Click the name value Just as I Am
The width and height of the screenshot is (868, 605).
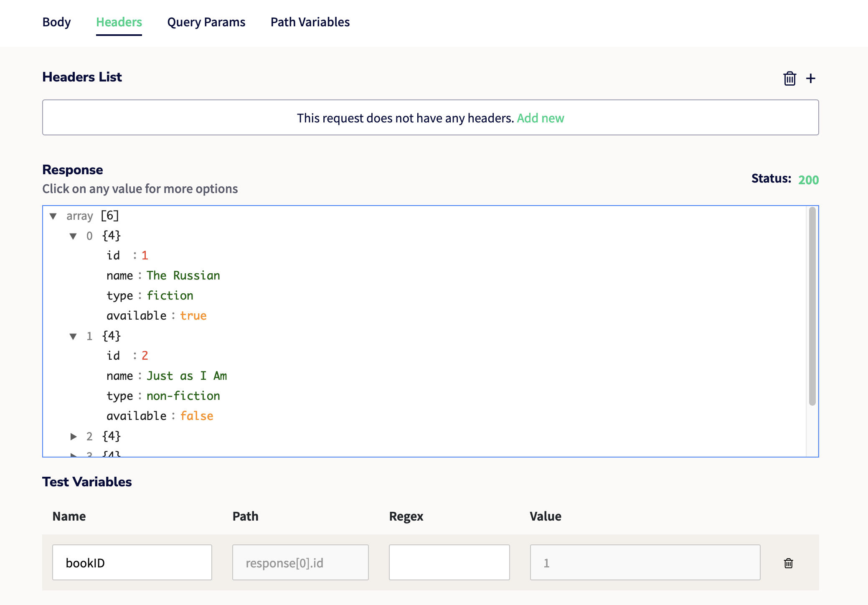(x=186, y=376)
